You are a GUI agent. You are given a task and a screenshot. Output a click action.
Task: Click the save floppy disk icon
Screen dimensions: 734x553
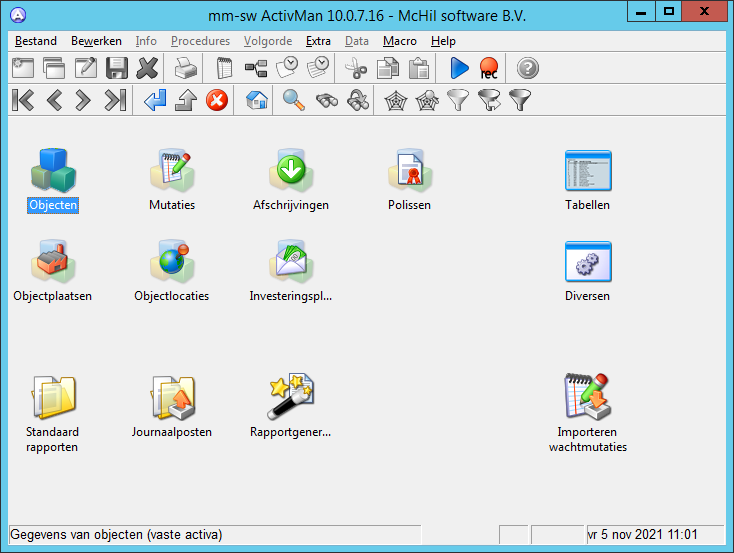coord(117,68)
